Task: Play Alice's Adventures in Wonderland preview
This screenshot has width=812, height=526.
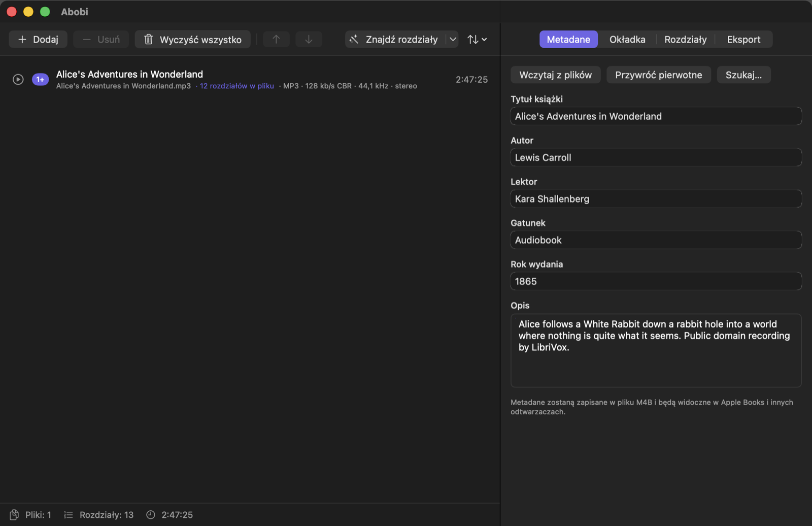Action: click(x=18, y=80)
